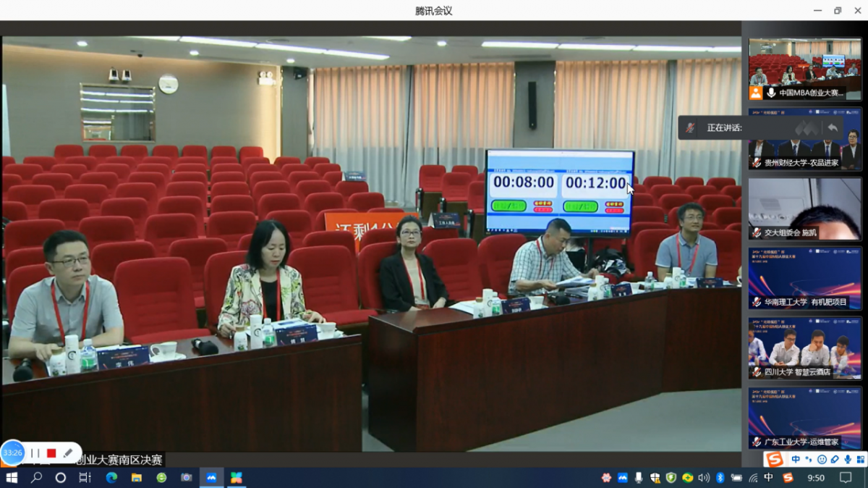Open Sogou voice input microphone
The height and width of the screenshot is (488, 868).
(x=848, y=460)
